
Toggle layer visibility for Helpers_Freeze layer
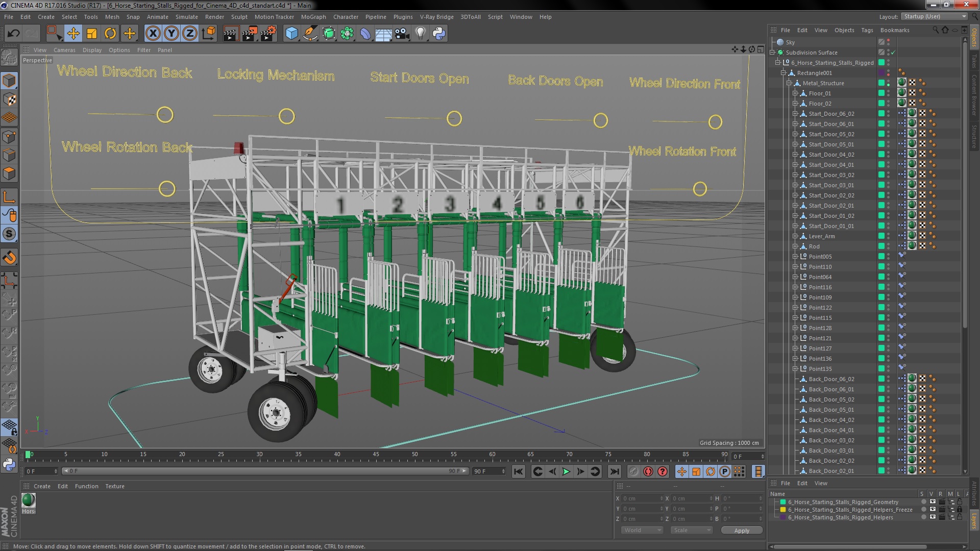point(933,510)
